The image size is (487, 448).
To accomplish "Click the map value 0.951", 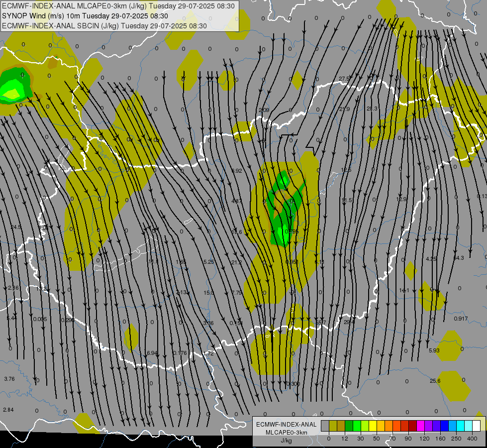I will [x=292, y=262].
